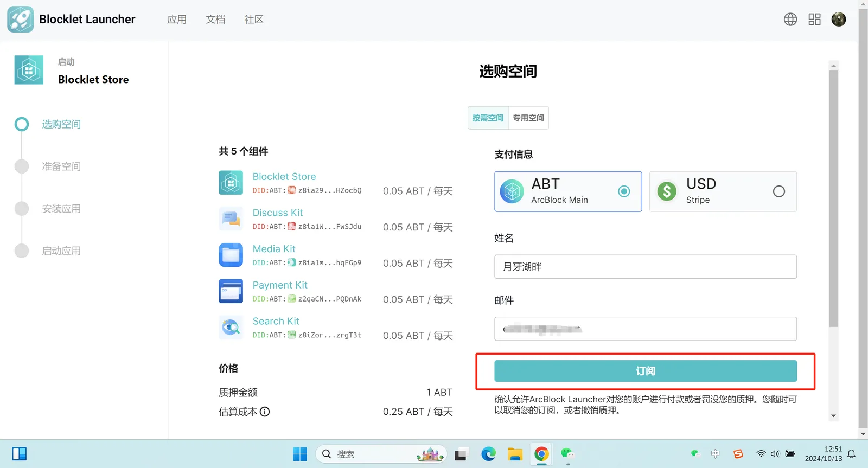Open the language globe selector

(x=790, y=20)
